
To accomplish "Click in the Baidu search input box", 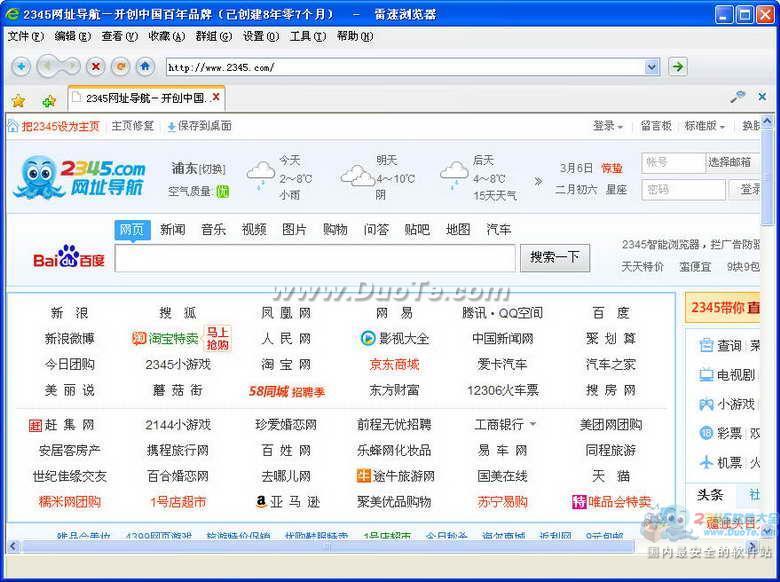I will pyautogui.click(x=315, y=258).
